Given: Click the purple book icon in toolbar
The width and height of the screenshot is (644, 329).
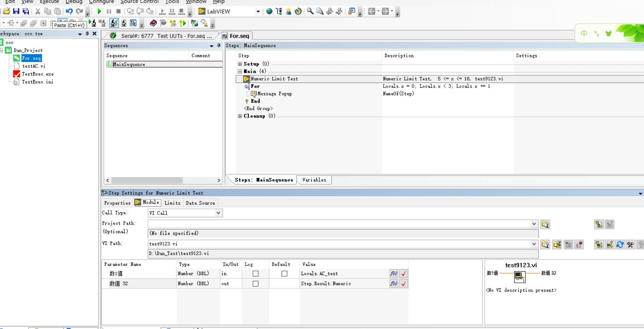Looking at the screenshot, I should [153, 23].
